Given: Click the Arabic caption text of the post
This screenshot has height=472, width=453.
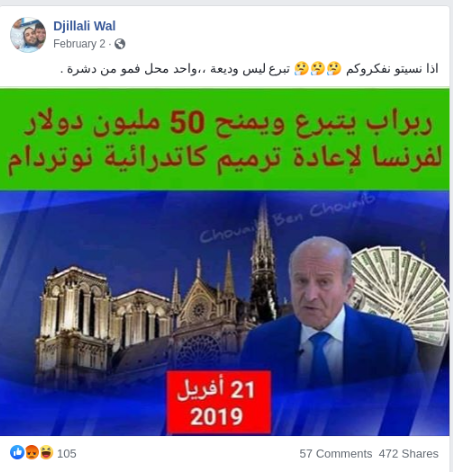Looking at the screenshot, I should (249, 69).
